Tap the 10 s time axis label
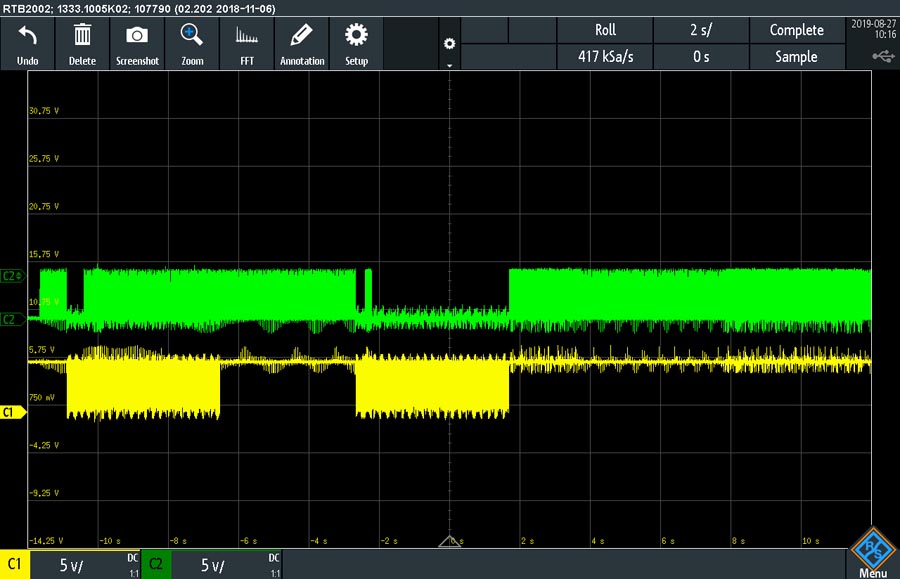900x579 pixels. (810, 541)
